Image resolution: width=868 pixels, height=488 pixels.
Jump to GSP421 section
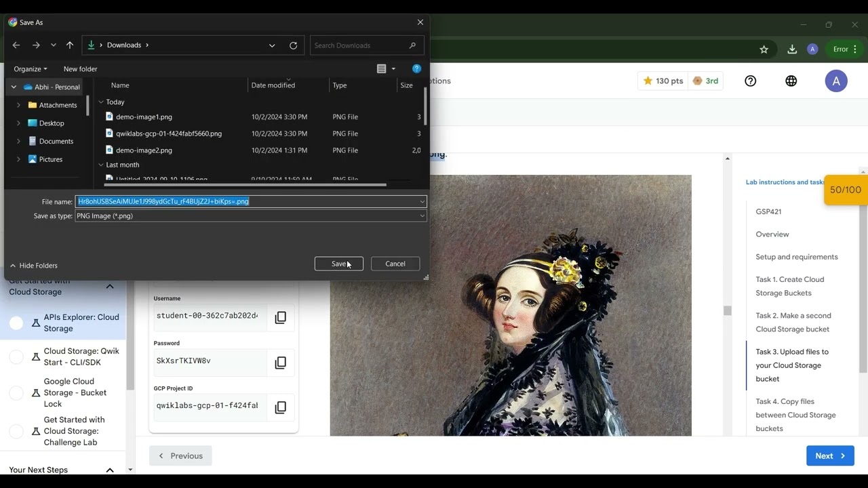pyautogui.click(x=768, y=211)
